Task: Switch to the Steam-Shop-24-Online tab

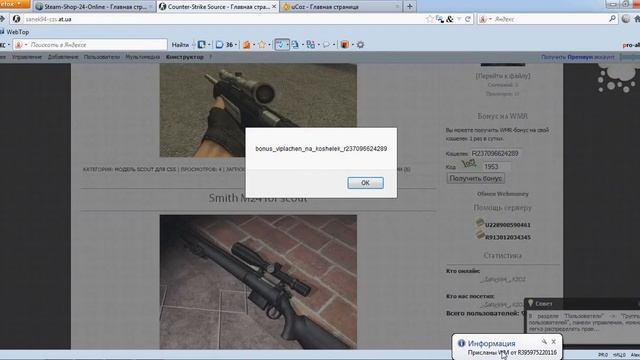Action: point(94,7)
